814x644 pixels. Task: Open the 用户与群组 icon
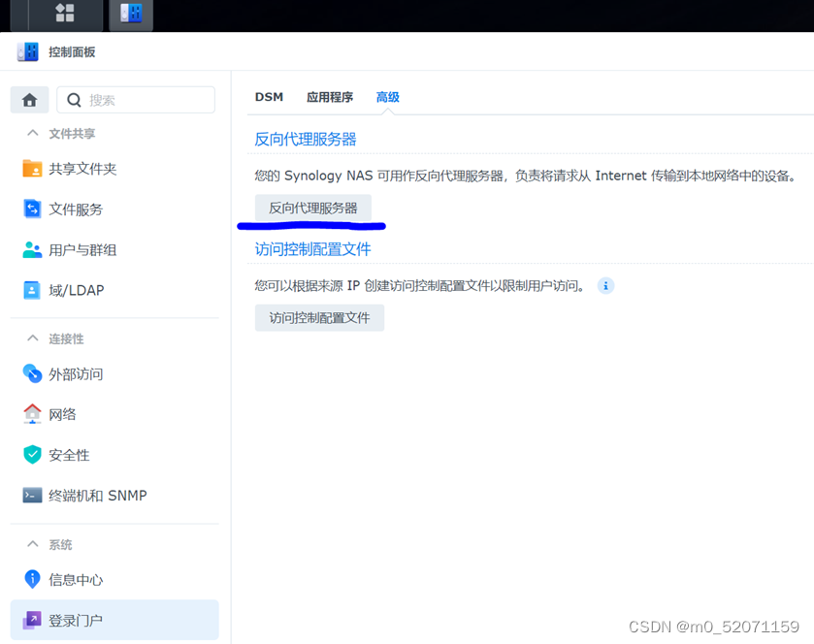(x=32, y=249)
